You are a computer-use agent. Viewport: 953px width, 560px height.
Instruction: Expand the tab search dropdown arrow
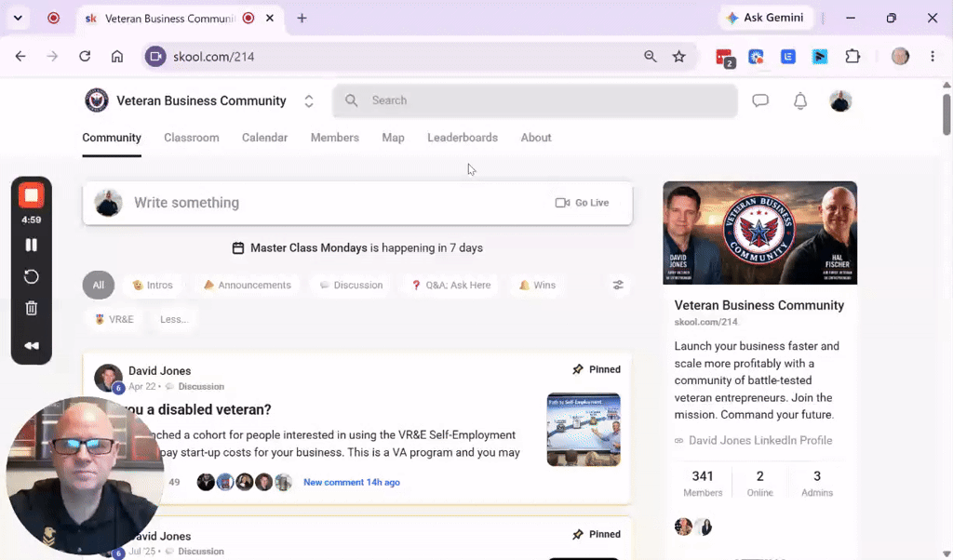point(19,19)
